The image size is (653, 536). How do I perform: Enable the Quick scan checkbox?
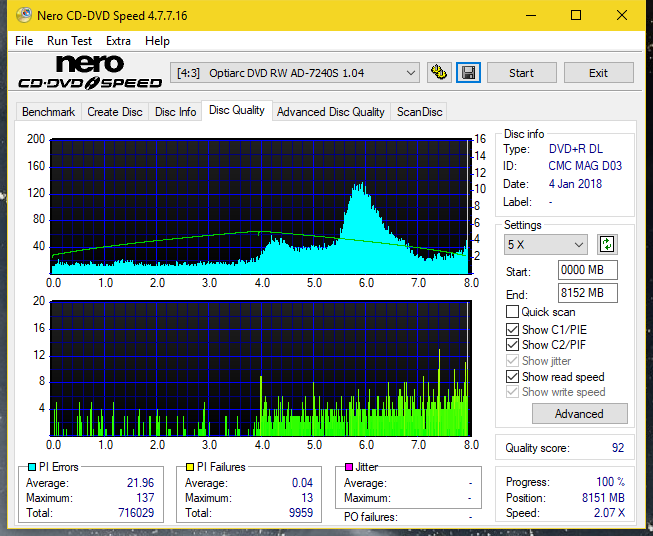click(x=512, y=312)
